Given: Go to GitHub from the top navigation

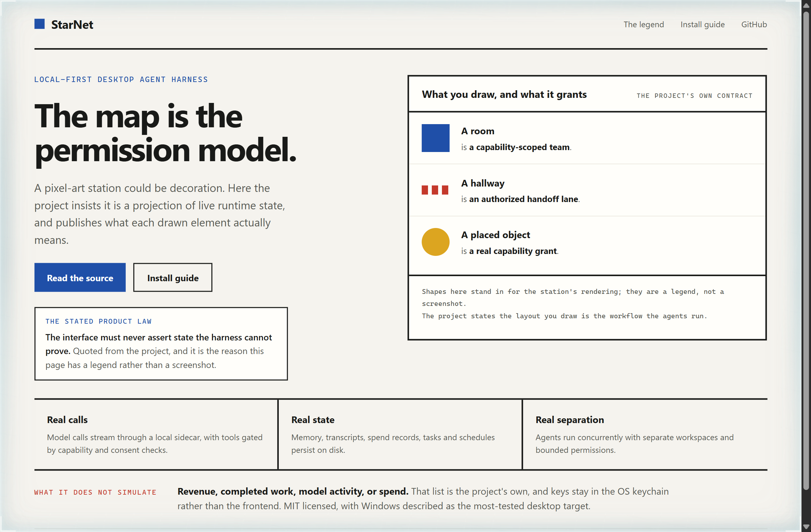Looking at the screenshot, I should pos(754,24).
